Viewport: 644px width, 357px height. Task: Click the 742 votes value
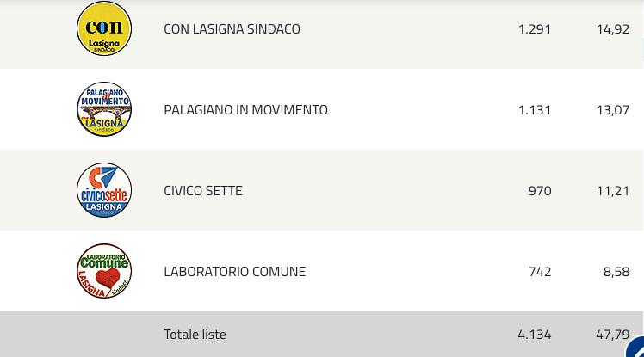pos(540,272)
